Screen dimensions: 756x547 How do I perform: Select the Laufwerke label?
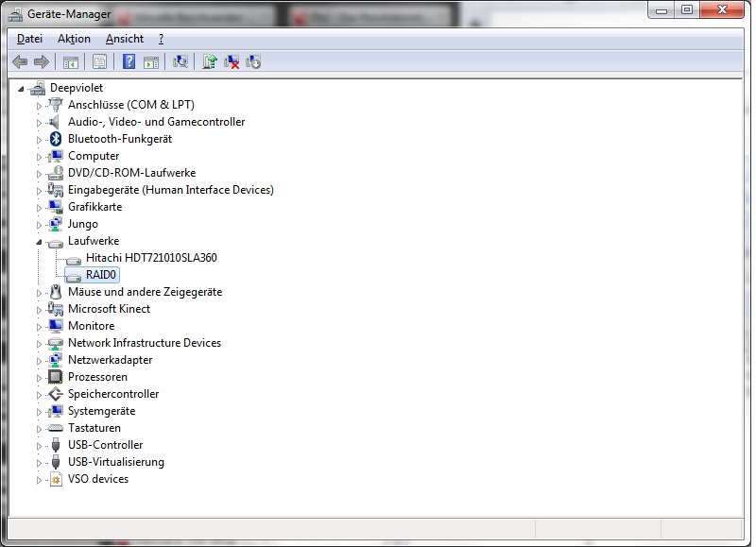(x=94, y=241)
